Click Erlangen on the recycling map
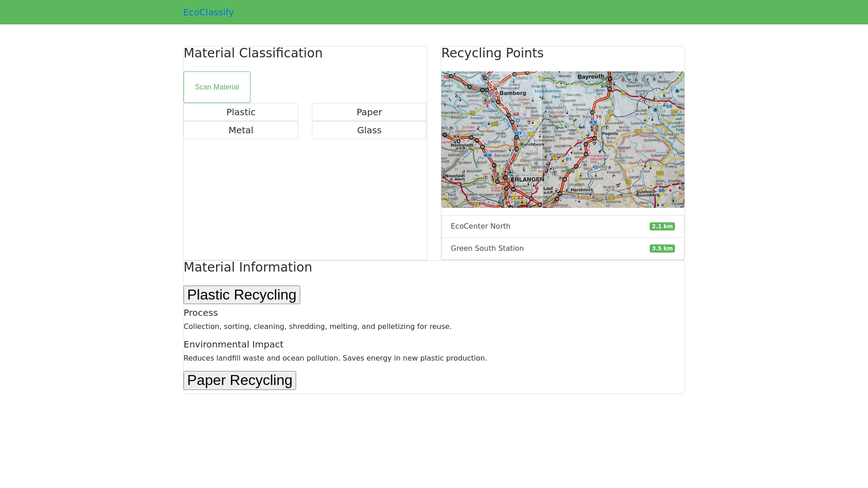 click(527, 179)
